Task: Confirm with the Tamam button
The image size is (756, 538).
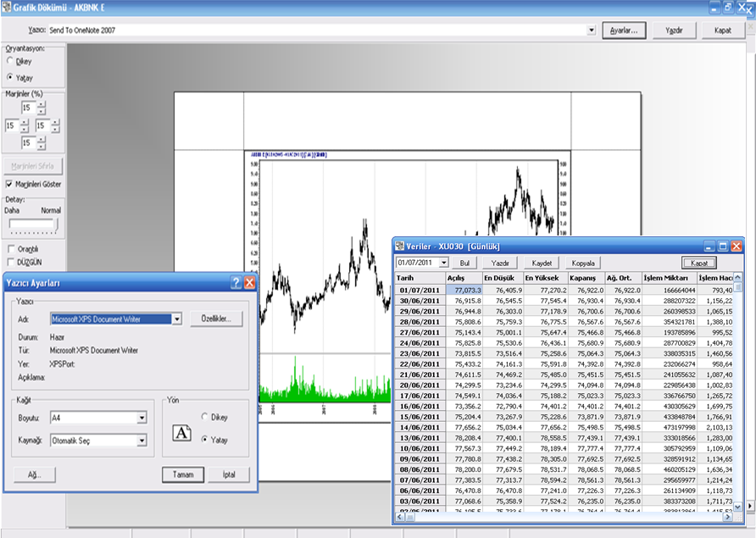Action: [x=183, y=474]
